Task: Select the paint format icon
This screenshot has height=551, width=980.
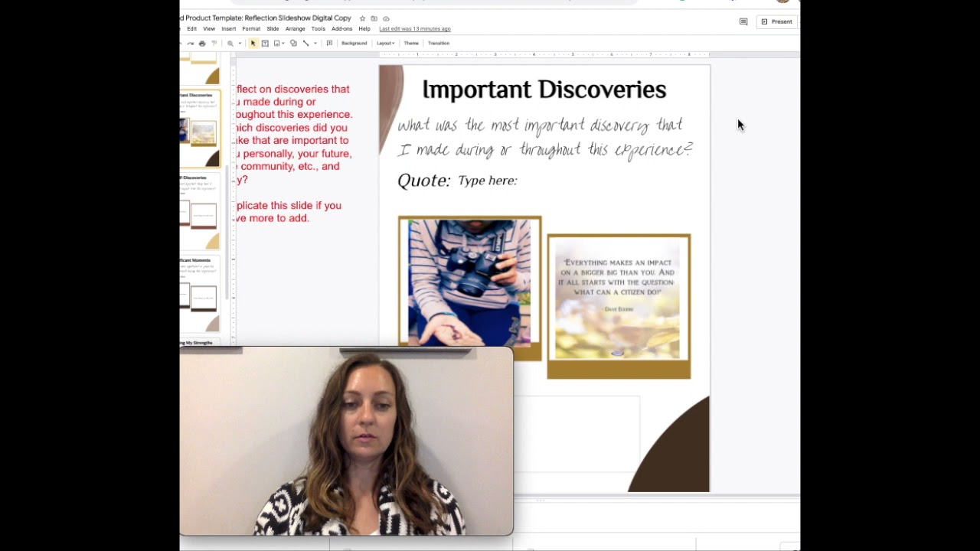Action: click(x=214, y=44)
